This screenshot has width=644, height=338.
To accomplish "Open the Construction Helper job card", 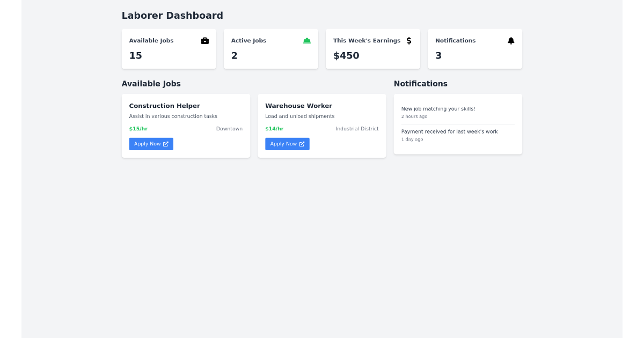I will [186, 125].
